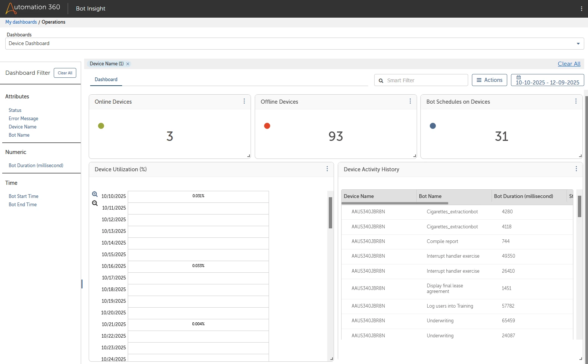Select the Error Message attribute filter
The height and width of the screenshot is (364, 588).
pyautogui.click(x=23, y=119)
